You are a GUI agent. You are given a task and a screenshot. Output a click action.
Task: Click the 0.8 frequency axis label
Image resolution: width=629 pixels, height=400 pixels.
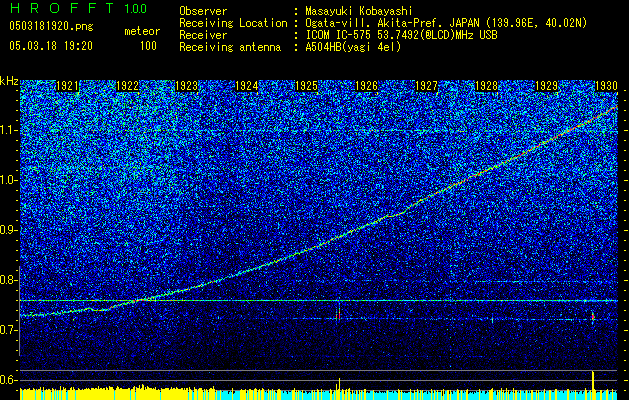(9, 280)
